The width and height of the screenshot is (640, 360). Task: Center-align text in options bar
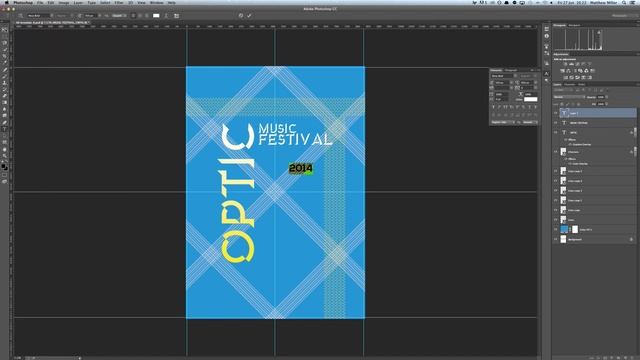(140, 16)
